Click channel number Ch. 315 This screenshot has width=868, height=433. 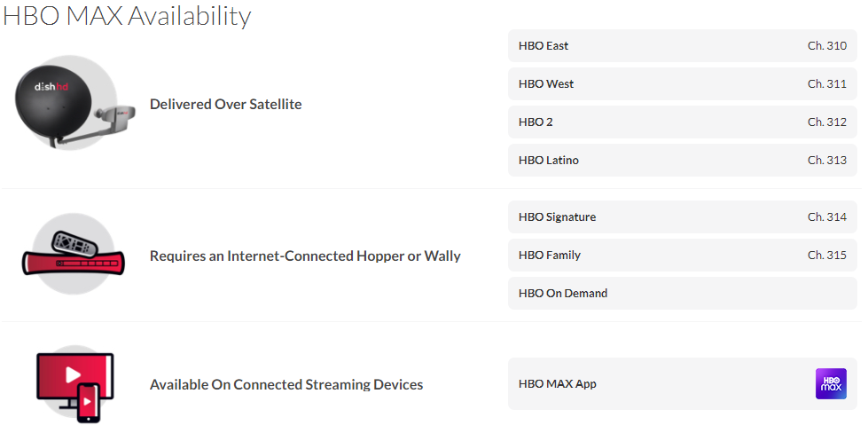tap(827, 256)
